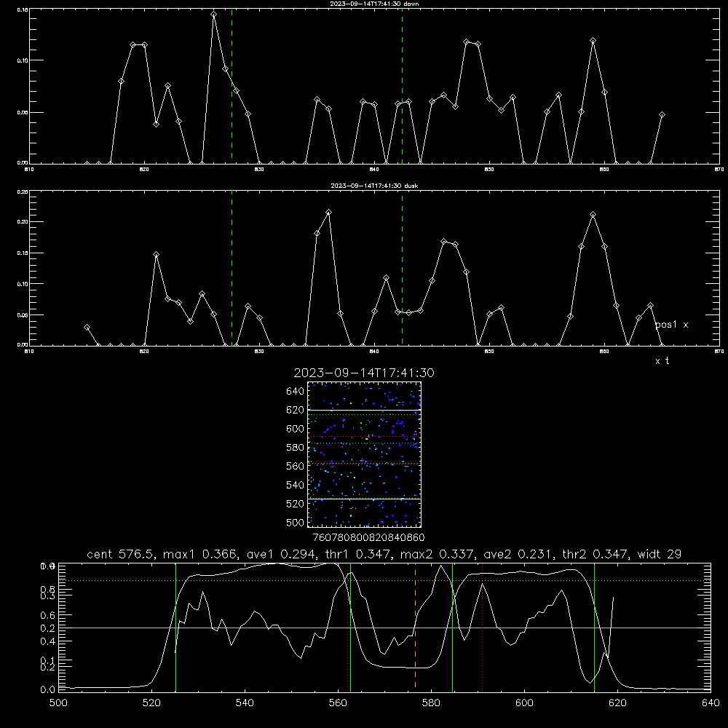728x728 pixels.
Task: Click the '500' tick label on bottom plot x-axis
Action: pos(58,703)
